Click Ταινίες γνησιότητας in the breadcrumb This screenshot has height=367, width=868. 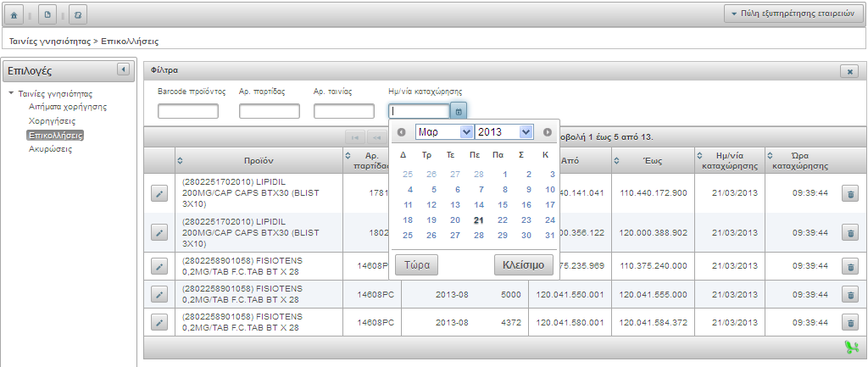tap(50, 42)
